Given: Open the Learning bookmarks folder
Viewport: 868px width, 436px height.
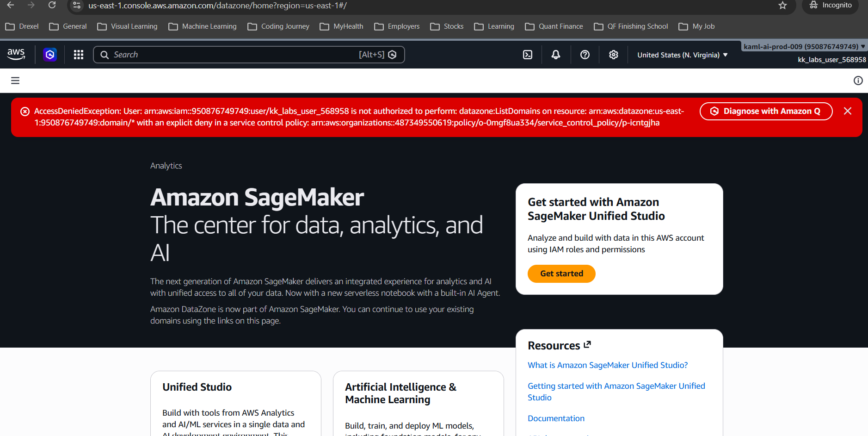Looking at the screenshot, I should pos(494,26).
